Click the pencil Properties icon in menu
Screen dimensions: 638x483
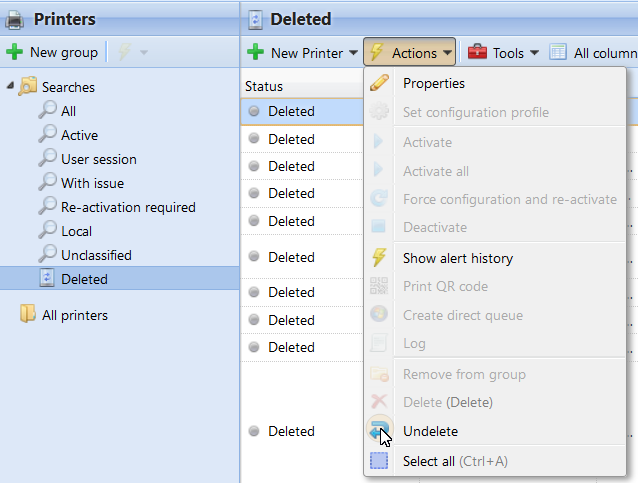coord(379,83)
